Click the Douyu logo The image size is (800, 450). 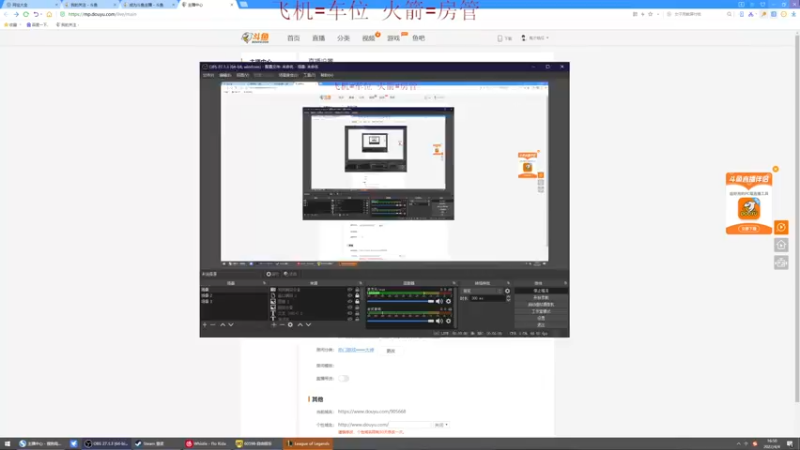point(255,38)
